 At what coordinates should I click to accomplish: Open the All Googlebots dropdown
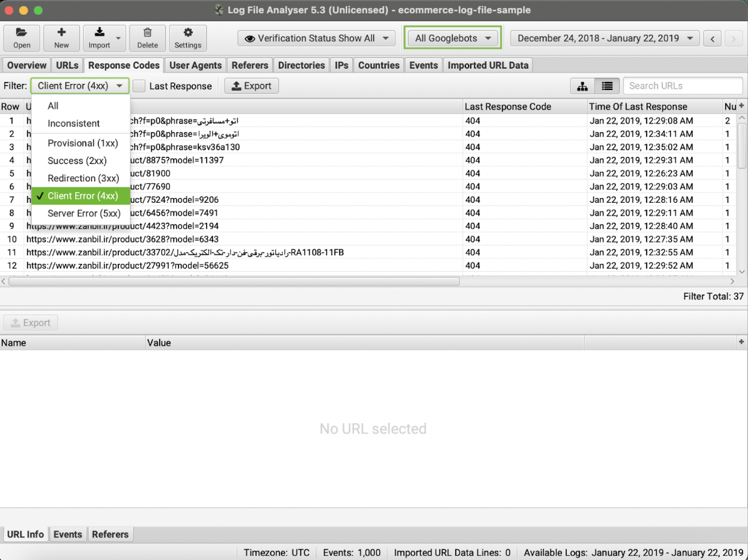pos(453,38)
